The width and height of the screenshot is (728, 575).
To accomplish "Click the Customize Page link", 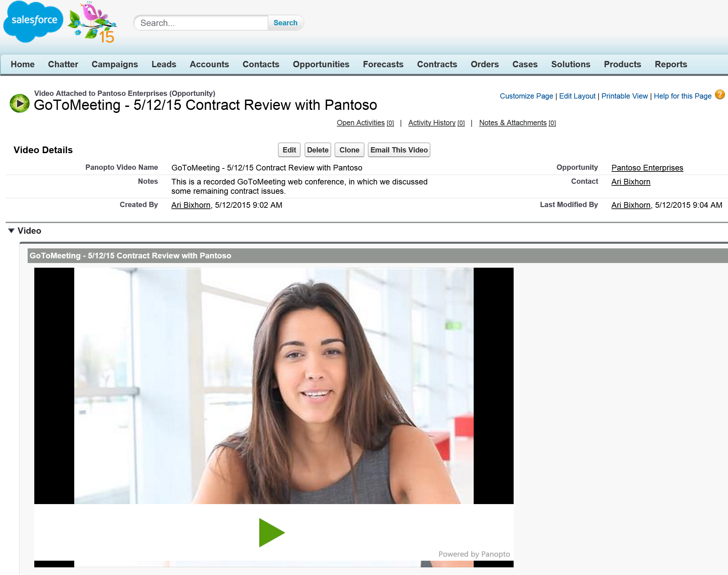I will point(526,96).
